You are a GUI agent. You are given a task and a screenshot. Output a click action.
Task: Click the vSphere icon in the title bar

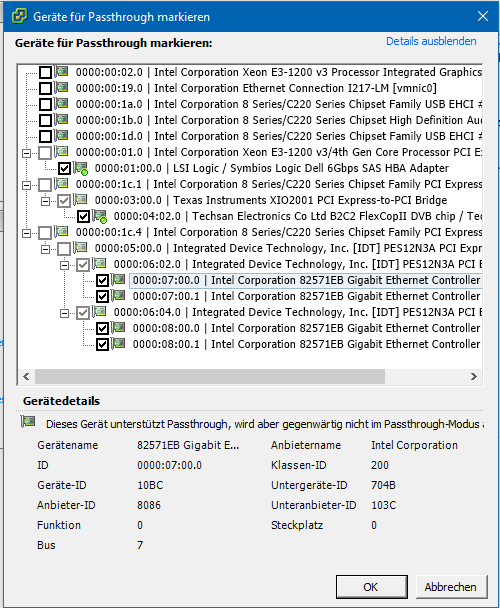pyautogui.click(x=19, y=16)
